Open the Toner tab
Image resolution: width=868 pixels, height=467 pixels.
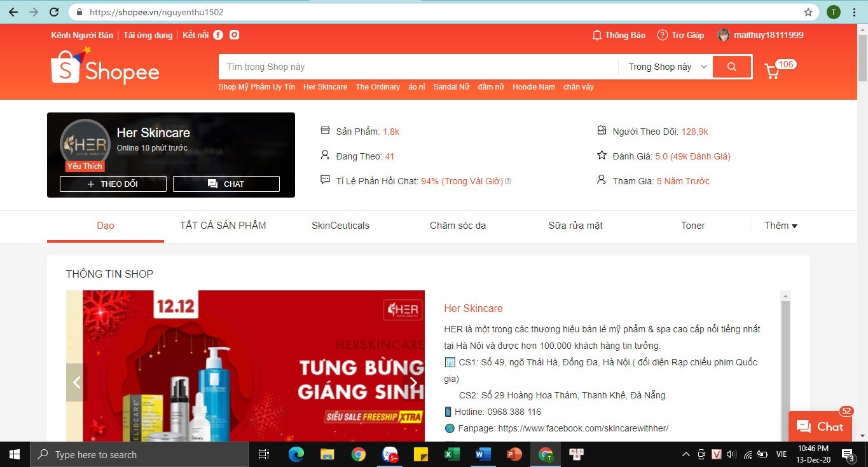692,226
